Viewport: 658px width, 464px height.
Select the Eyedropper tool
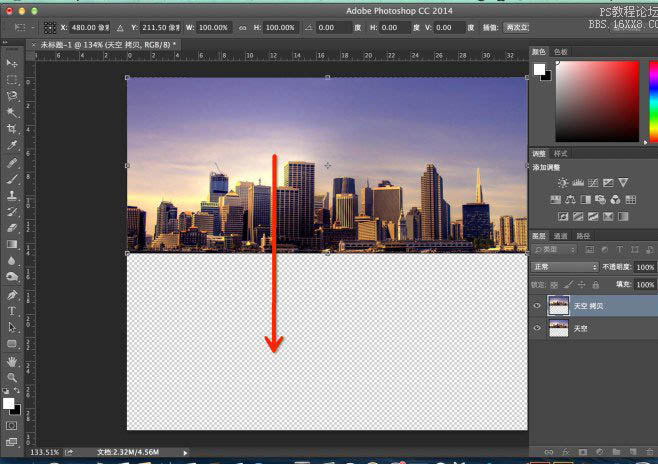point(12,145)
